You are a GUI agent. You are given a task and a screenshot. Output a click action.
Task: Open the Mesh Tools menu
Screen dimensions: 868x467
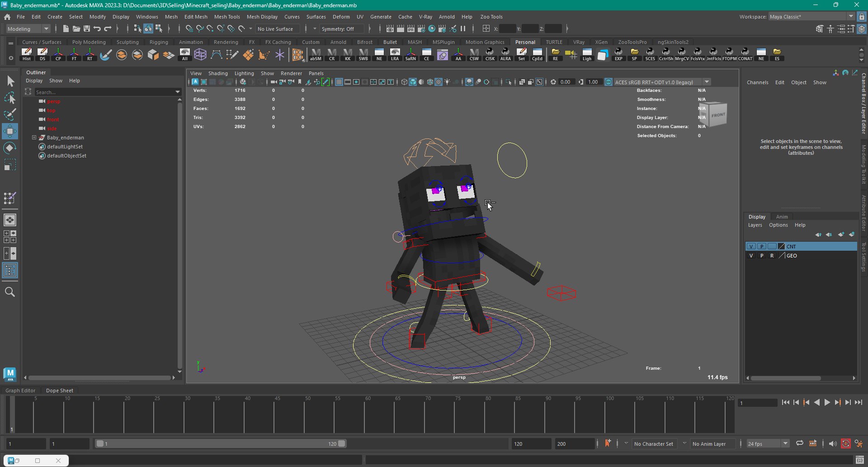click(x=227, y=17)
